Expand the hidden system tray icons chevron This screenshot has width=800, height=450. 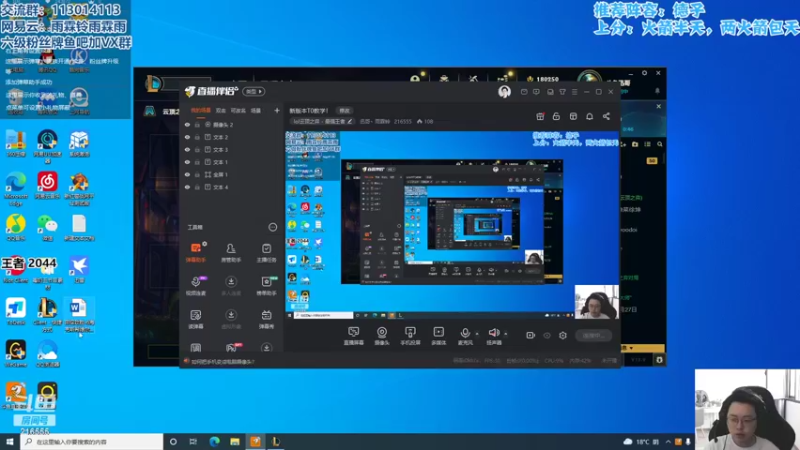668,442
